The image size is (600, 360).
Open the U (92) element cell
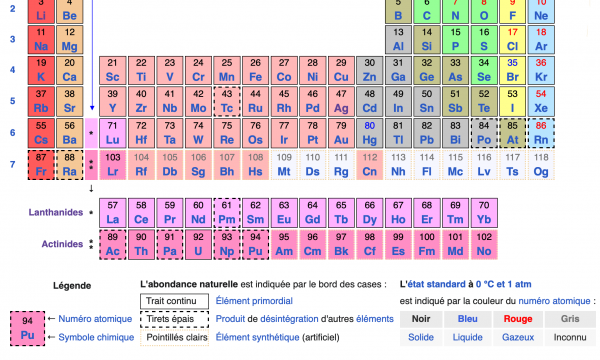pyautogui.click(x=198, y=244)
